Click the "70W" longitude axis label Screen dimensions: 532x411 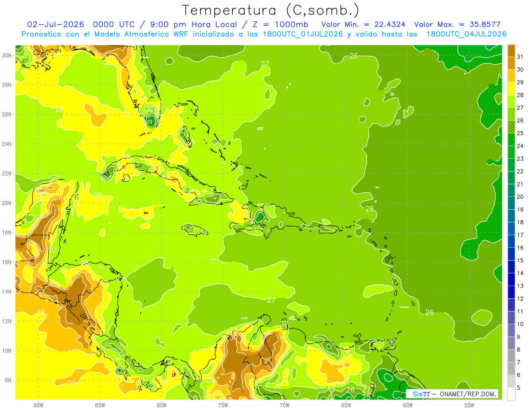tap(285, 405)
